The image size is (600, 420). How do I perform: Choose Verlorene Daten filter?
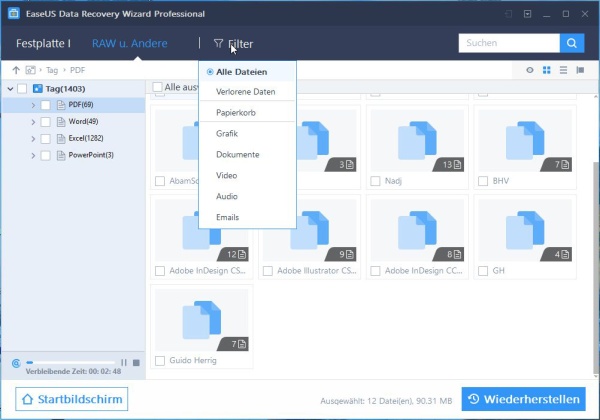pyautogui.click(x=247, y=92)
